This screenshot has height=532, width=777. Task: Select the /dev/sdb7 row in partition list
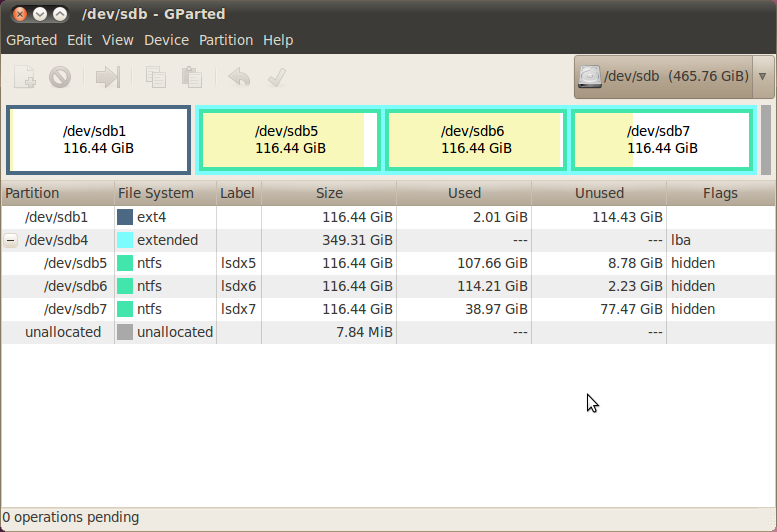point(388,309)
